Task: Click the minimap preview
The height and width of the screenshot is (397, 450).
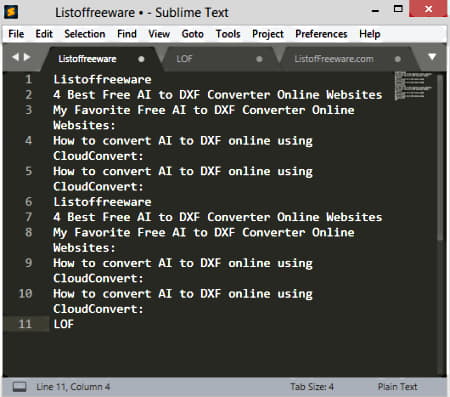Action: click(413, 86)
